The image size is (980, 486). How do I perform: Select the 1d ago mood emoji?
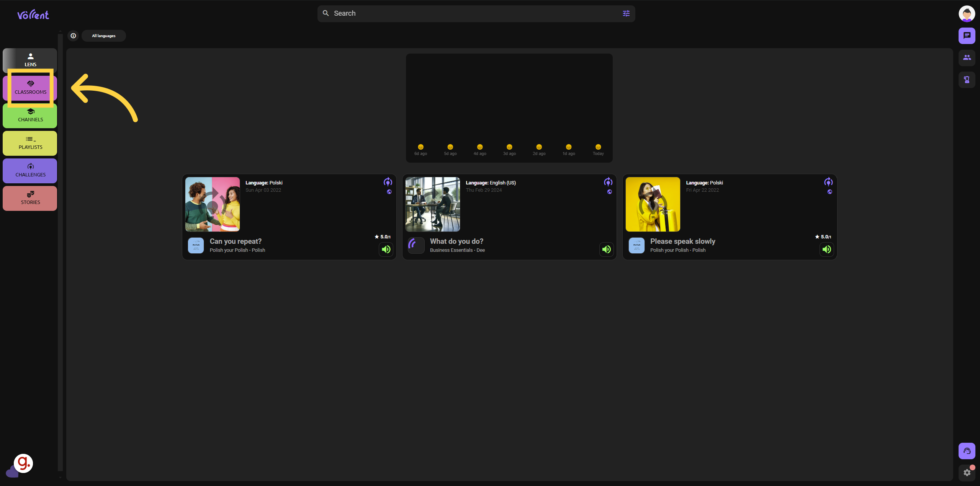(569, 147)
